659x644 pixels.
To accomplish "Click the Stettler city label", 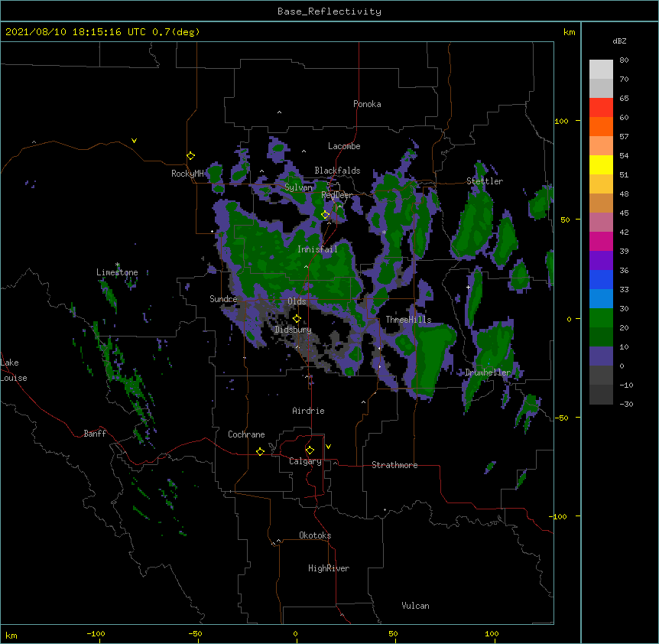I will tap(484, 181).
